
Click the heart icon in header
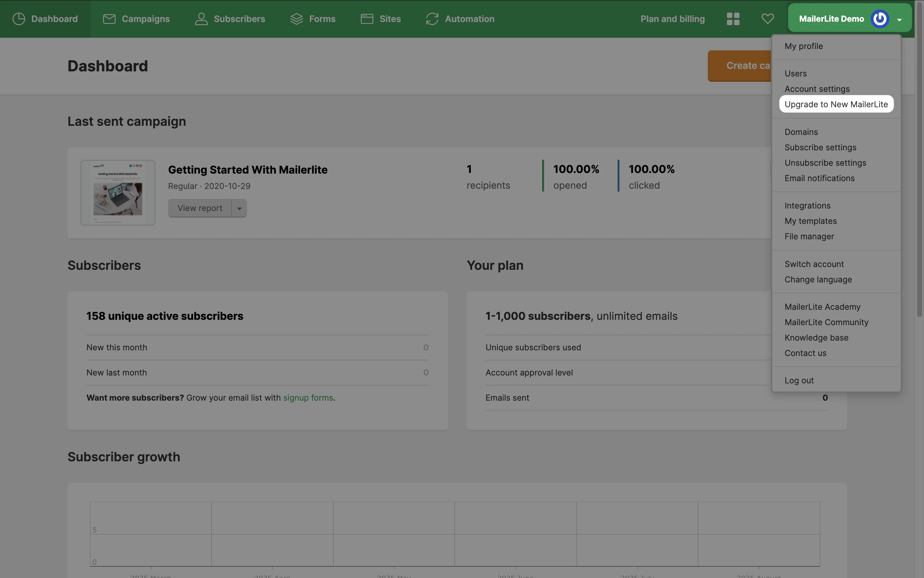tap(767, 18)
